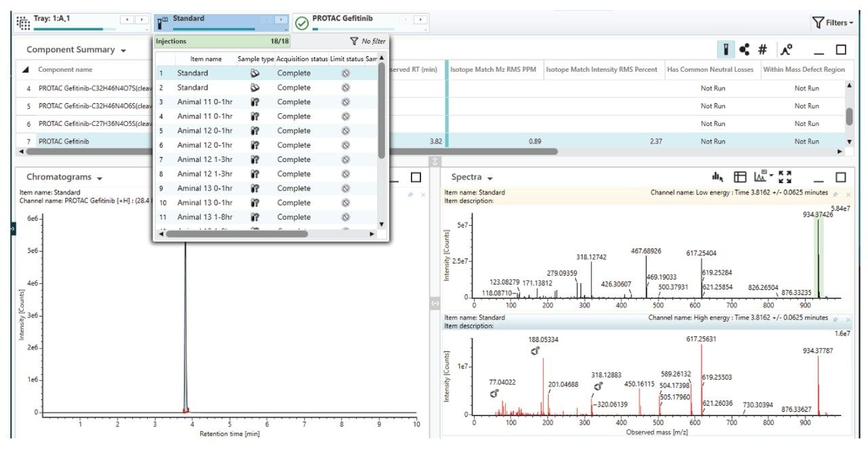This screenshot has height=450, width=868.
Task: Sort by Acquisition status column in Injections
Action: [302, 59]
